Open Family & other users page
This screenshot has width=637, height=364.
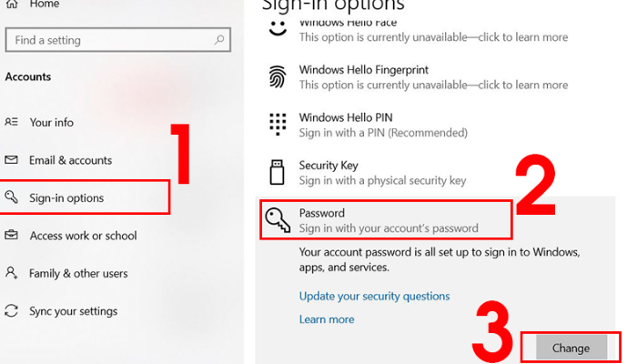click(78, 273)
